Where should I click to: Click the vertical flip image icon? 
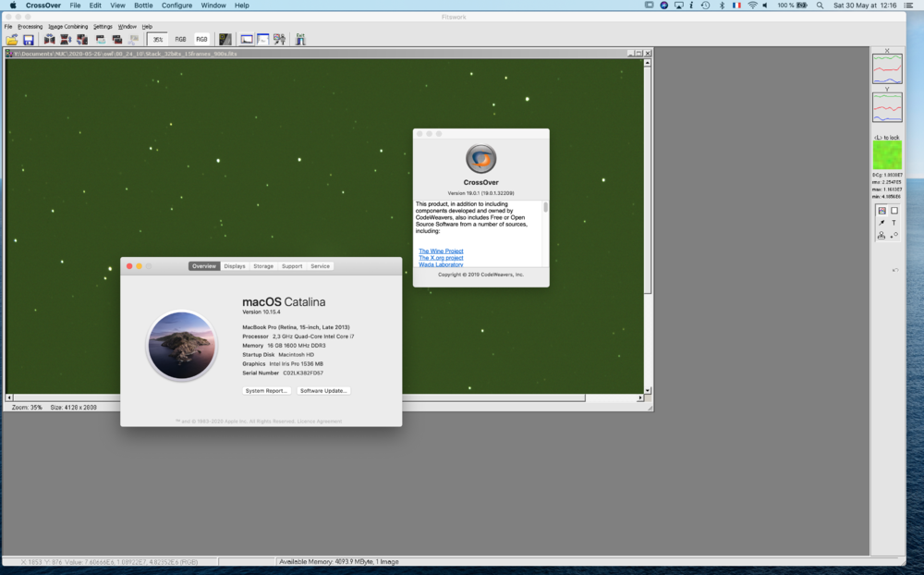(x=66, y=40)
